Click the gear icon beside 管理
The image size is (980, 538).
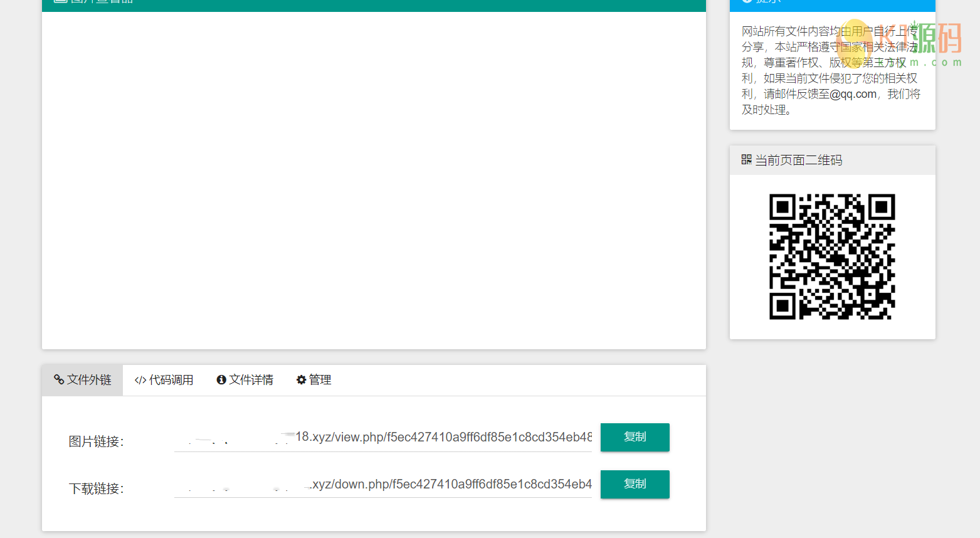pyautogui.click(x=302, y=380)
